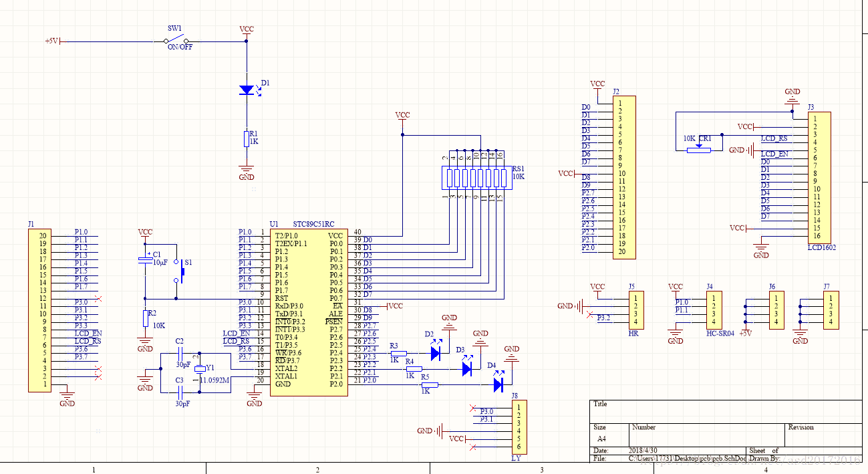
Task: Click the D4 LED symbol
Action: [x=498, y=384]
